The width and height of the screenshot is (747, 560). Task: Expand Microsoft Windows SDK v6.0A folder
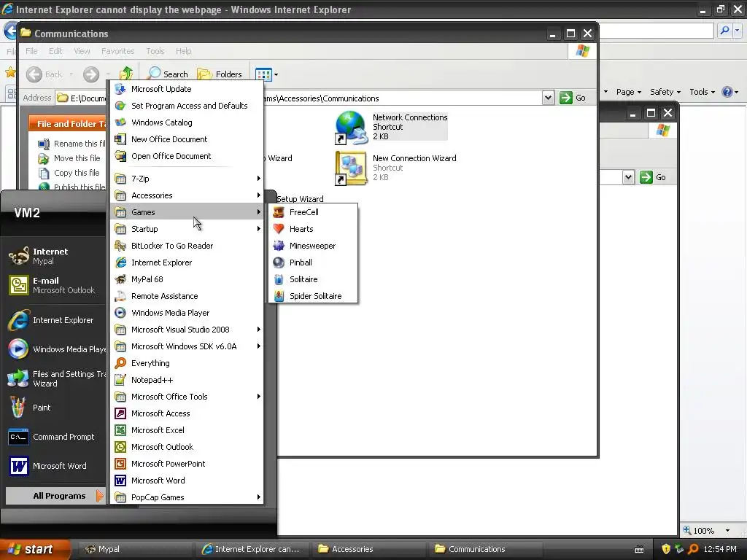click(x=187, y=346)
